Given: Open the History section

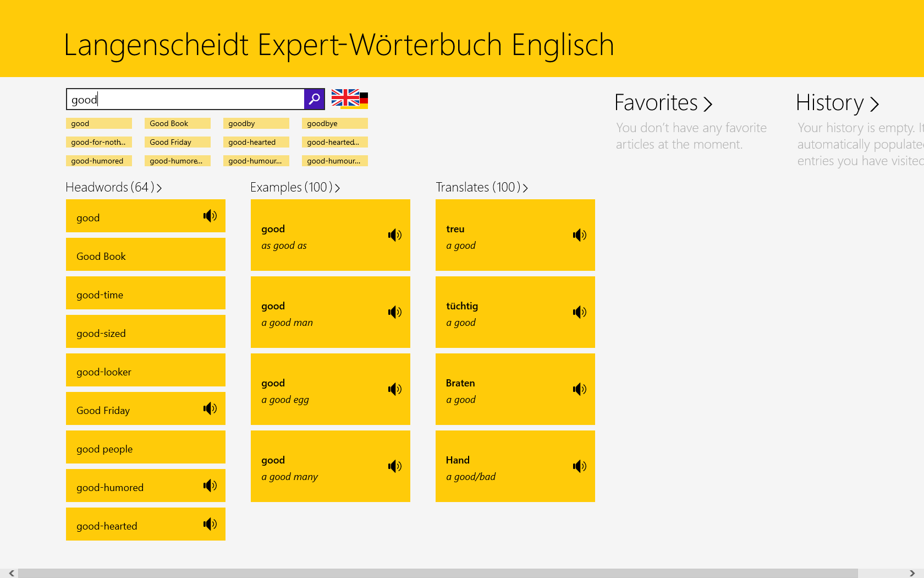Looking at the screenshot, I should tap(837, 103).
